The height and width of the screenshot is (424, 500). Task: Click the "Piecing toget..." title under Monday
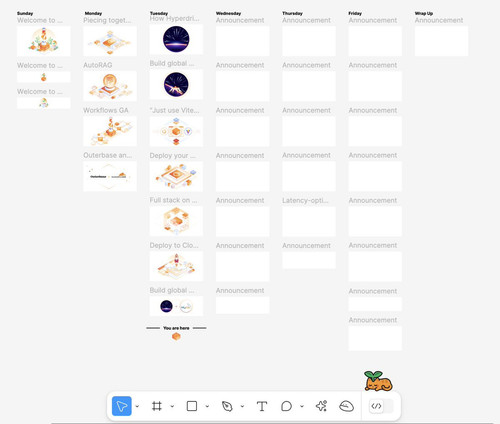107,20
